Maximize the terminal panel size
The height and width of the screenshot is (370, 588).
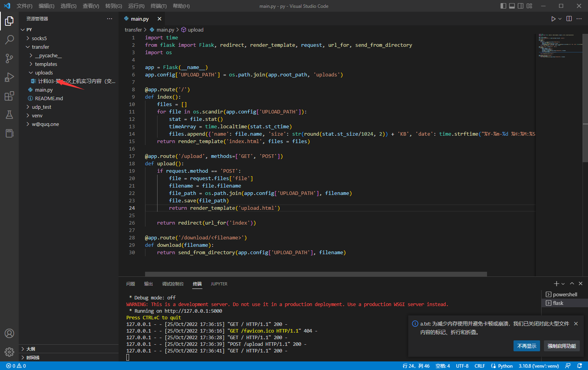click(572, 283)
